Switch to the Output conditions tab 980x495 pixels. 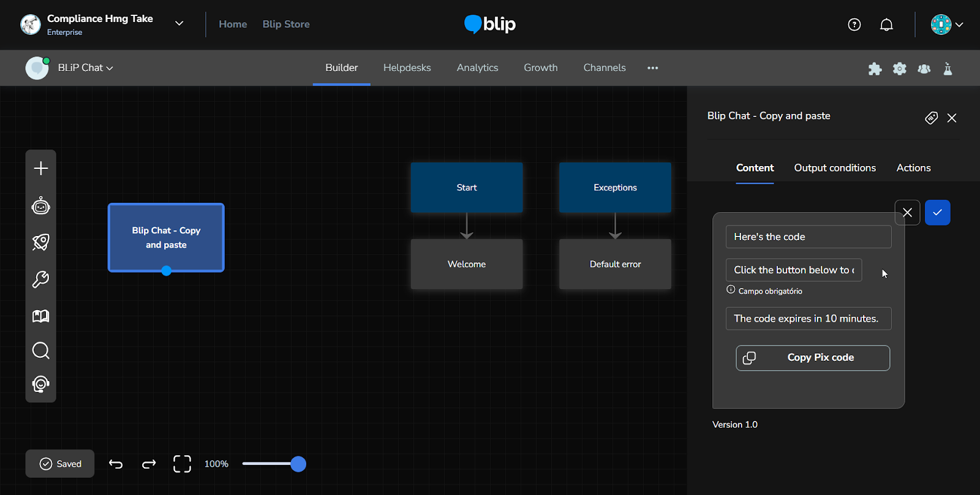834,168
